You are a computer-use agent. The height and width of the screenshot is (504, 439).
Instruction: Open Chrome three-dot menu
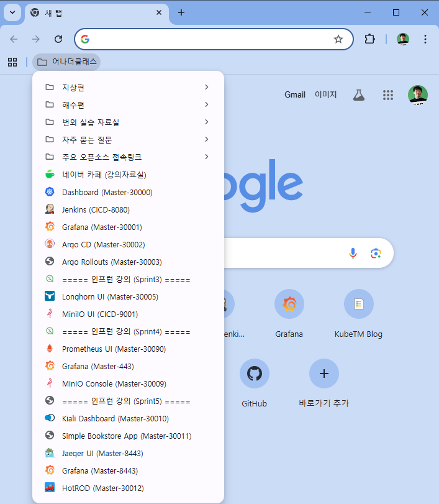425,39
